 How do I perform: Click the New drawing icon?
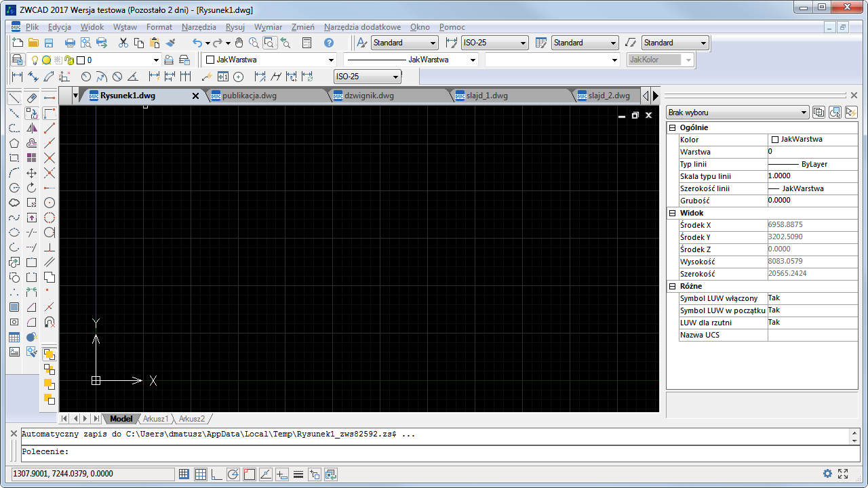click(x=18, y=43)
